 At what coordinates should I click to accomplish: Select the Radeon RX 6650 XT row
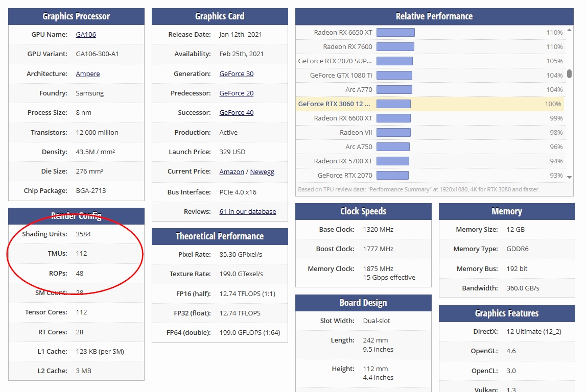point(430,33)
